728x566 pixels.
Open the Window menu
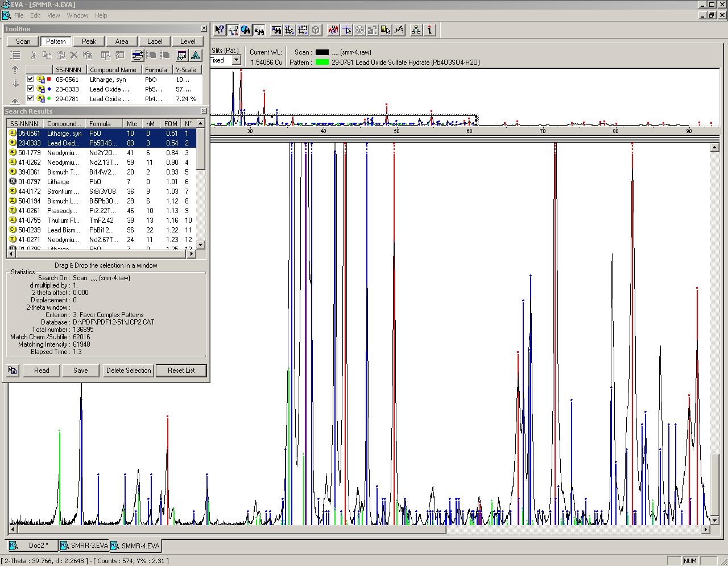tap(77, 15)
